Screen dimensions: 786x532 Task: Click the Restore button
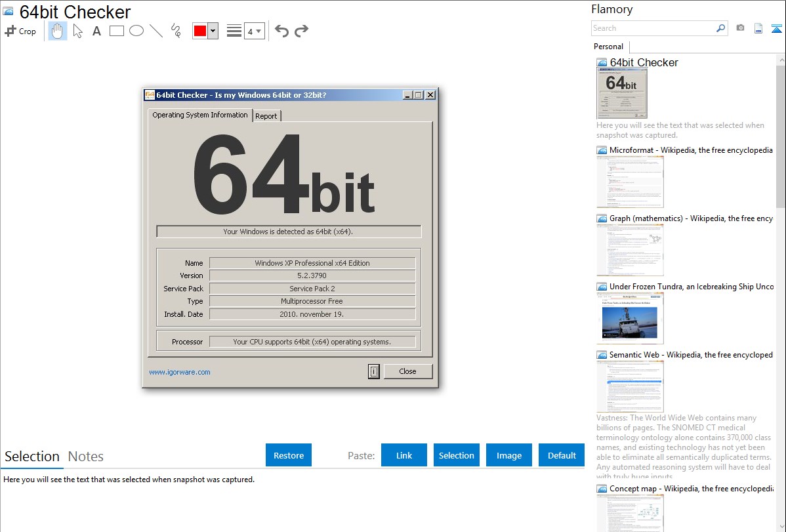click(289, 455)
